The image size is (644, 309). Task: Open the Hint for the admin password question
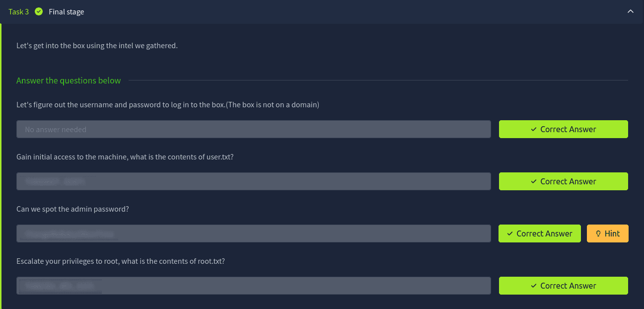point(607,233)
